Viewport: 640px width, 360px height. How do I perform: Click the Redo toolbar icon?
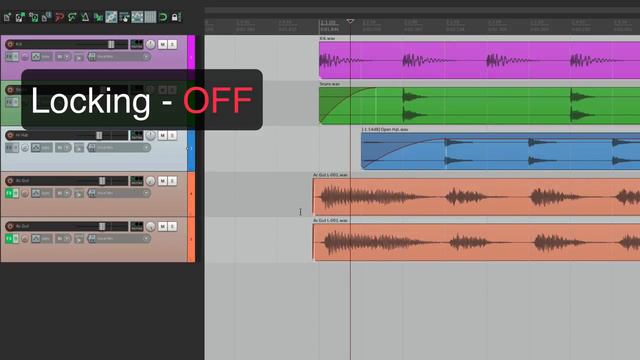[72, 17]
